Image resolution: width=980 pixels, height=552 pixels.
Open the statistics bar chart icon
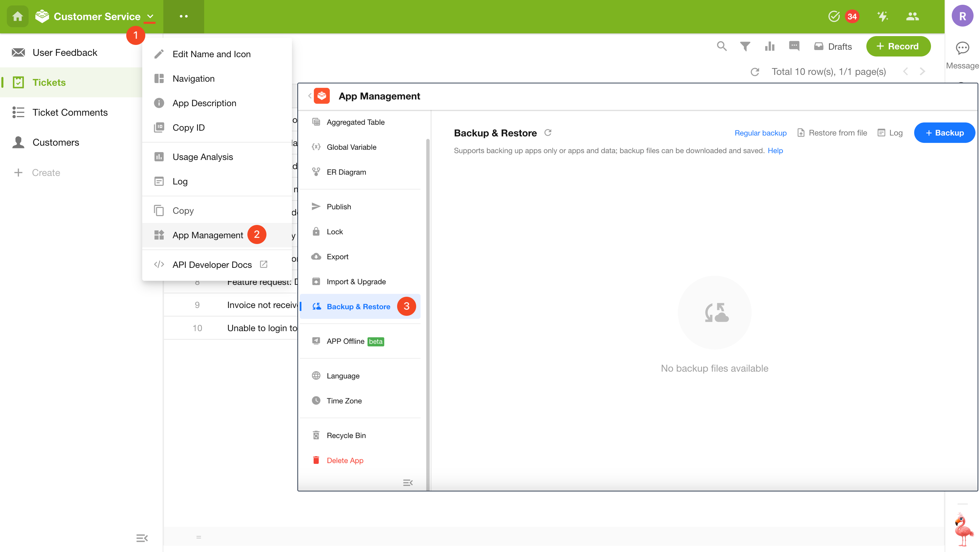[x=769, y=46]
